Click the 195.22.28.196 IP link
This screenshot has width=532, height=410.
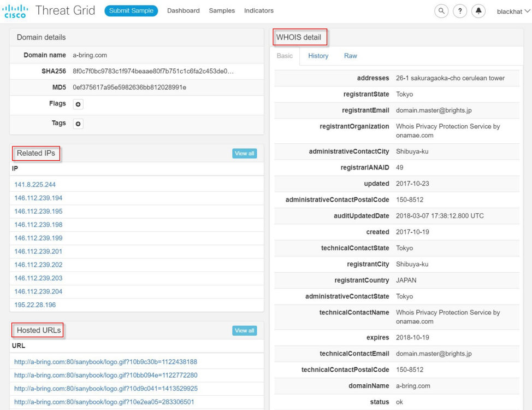tap(35, 305)
